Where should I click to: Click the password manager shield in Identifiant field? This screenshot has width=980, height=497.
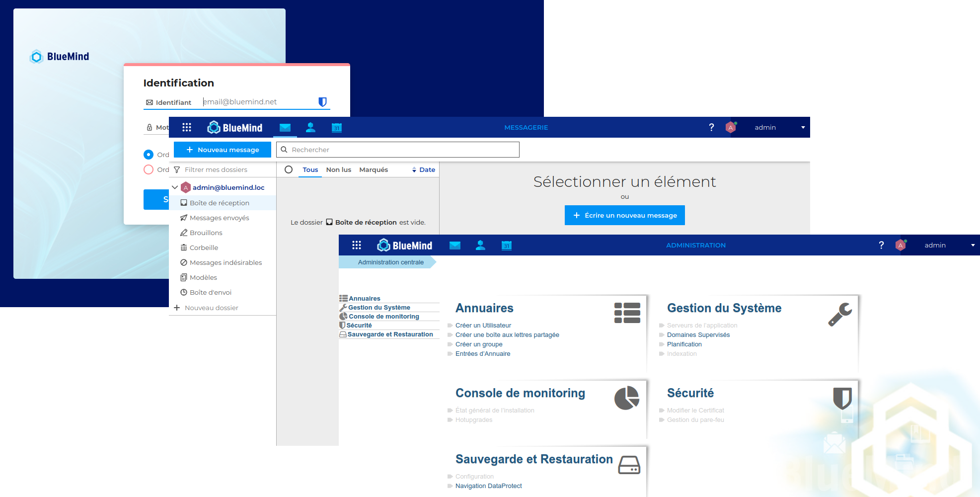point(322,102)
